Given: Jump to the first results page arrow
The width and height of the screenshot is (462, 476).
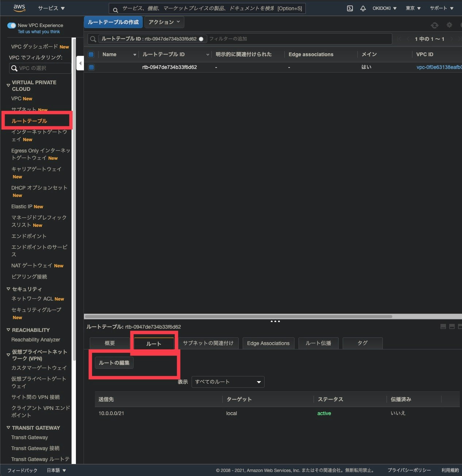Looking at the screenshot, I should pos(399,39).
